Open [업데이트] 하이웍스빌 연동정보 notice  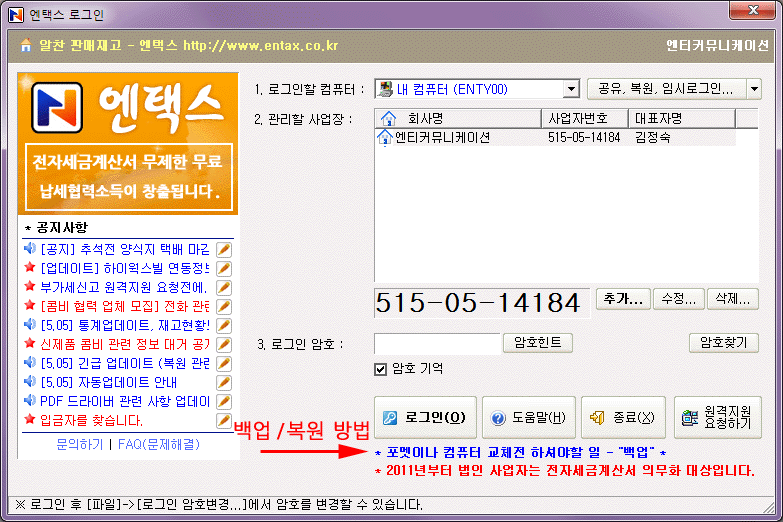125,268
